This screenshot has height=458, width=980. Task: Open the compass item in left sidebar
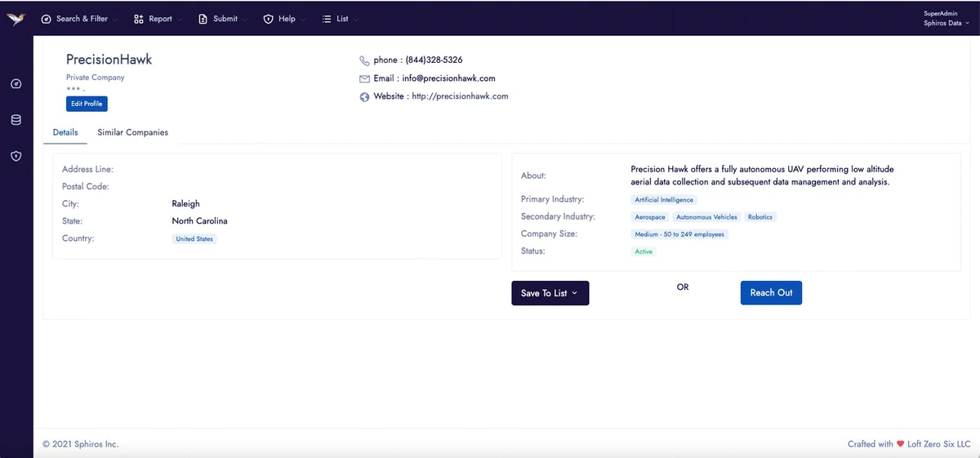click(16, 84)
